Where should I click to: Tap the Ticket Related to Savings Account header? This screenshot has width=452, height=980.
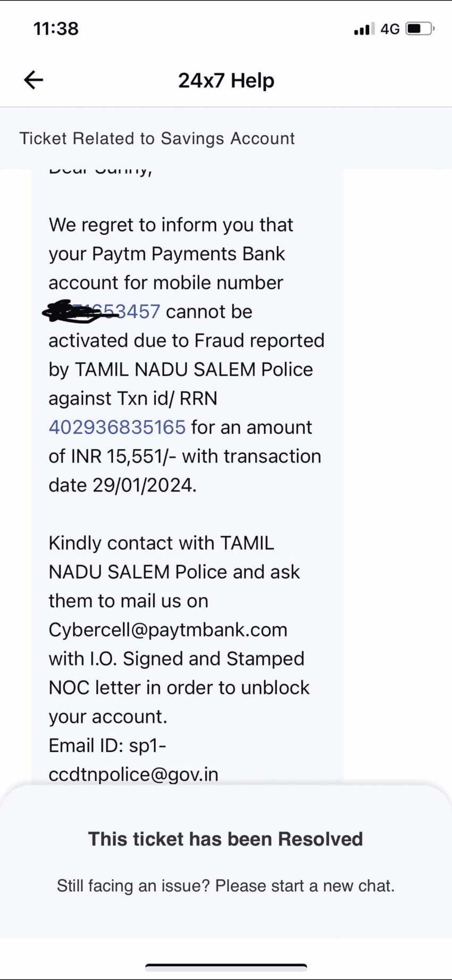click(x=157, y=138)
